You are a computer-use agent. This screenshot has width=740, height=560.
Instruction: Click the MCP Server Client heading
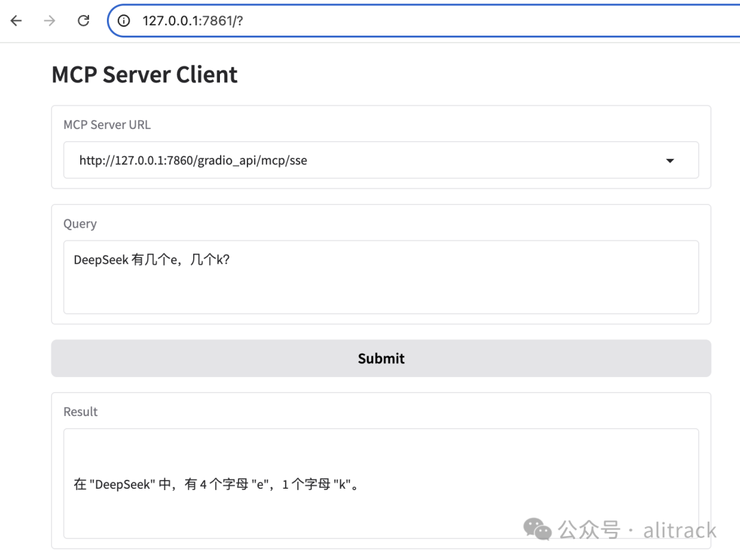pos(145,75)
